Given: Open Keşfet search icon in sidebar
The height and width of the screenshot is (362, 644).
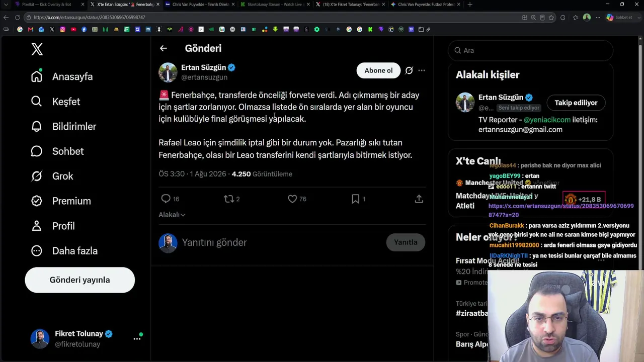Looking at the screenshot, I should 37,102.
